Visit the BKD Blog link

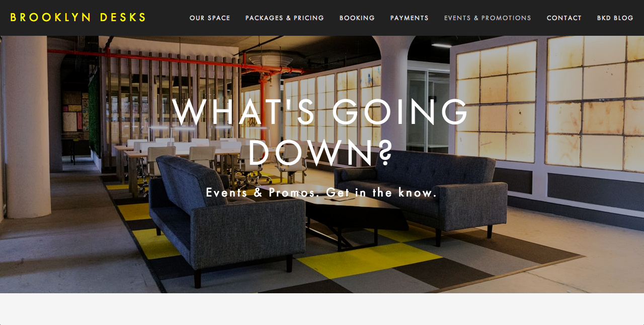point(615,18)
